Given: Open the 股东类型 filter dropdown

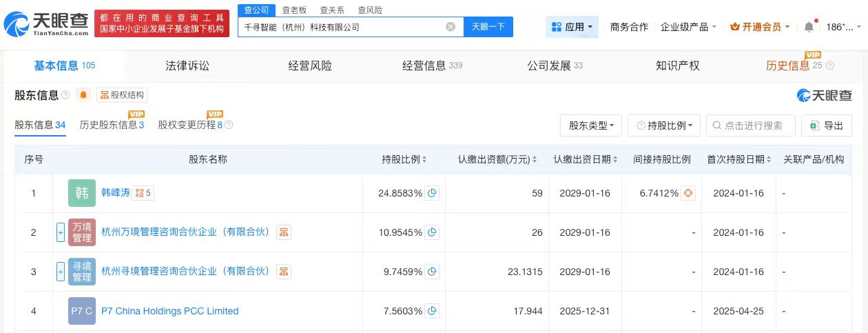Looking at the screenshot, I should tap(591, 125).
